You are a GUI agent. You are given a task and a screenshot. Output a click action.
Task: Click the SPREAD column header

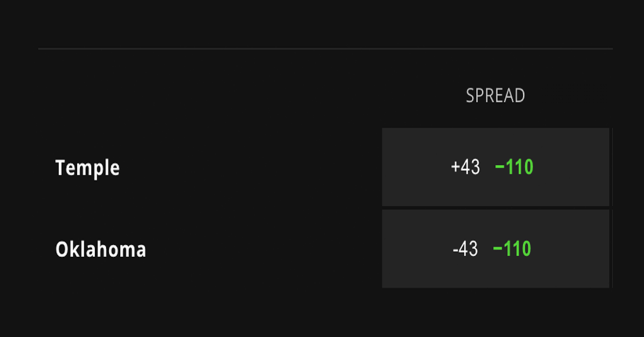(x=495, y=96)
